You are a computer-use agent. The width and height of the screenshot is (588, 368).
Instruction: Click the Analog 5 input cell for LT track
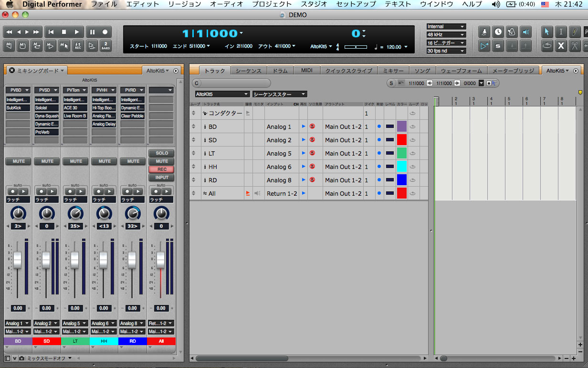pos(282,153)
